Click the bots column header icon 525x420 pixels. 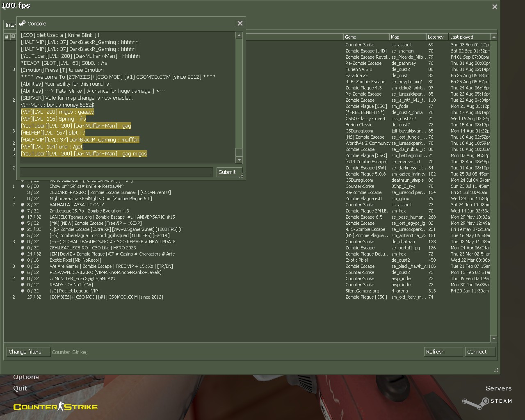point(13,37)
